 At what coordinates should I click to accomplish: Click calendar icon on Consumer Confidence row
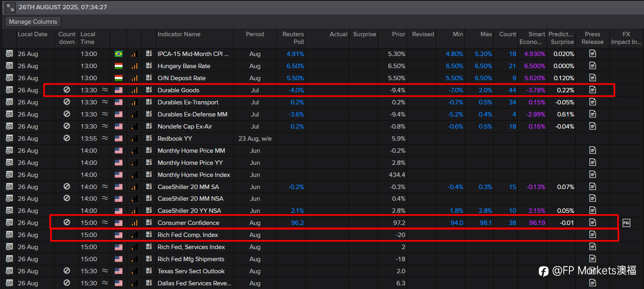point(9,222)
